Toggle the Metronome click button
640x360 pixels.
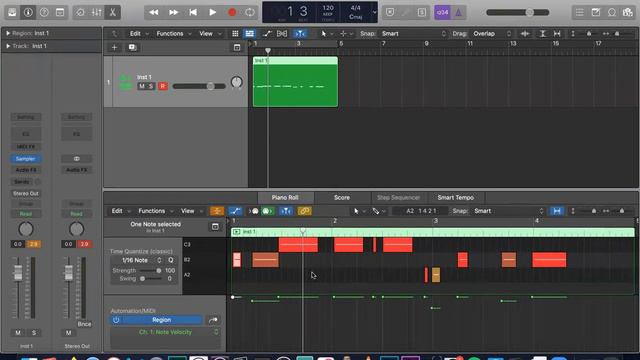(x=458, y=12)
